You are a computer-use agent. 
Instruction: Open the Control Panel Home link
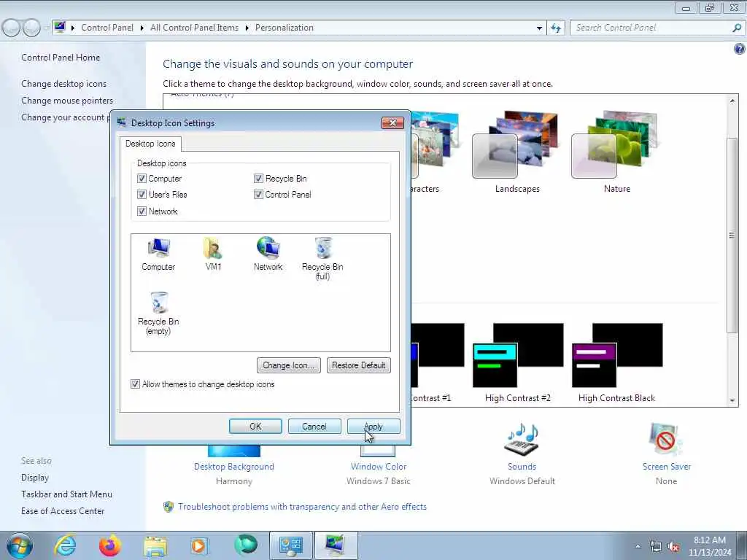[x=61, y=57]
